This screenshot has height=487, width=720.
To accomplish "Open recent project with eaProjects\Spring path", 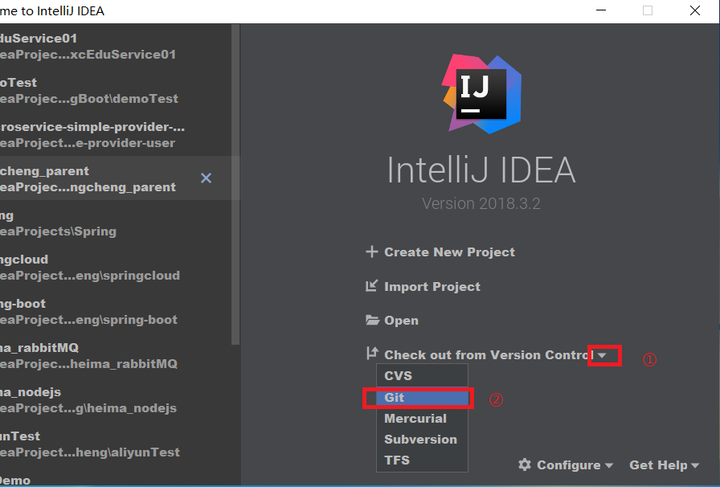I will (115, 223).
